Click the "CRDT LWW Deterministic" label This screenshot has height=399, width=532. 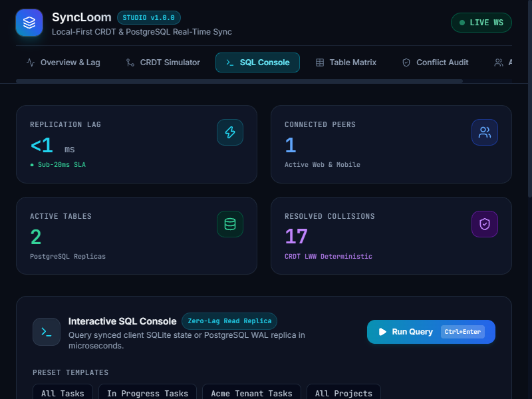tap(328, 256)
